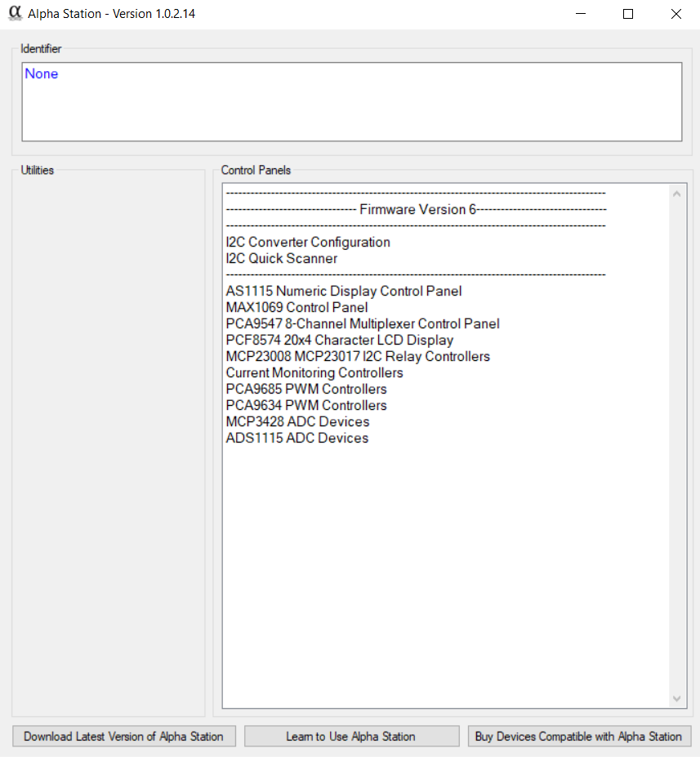Click inside the Identifier text box
This screenshot has width=700, height=757.
(x=351, y=102)
